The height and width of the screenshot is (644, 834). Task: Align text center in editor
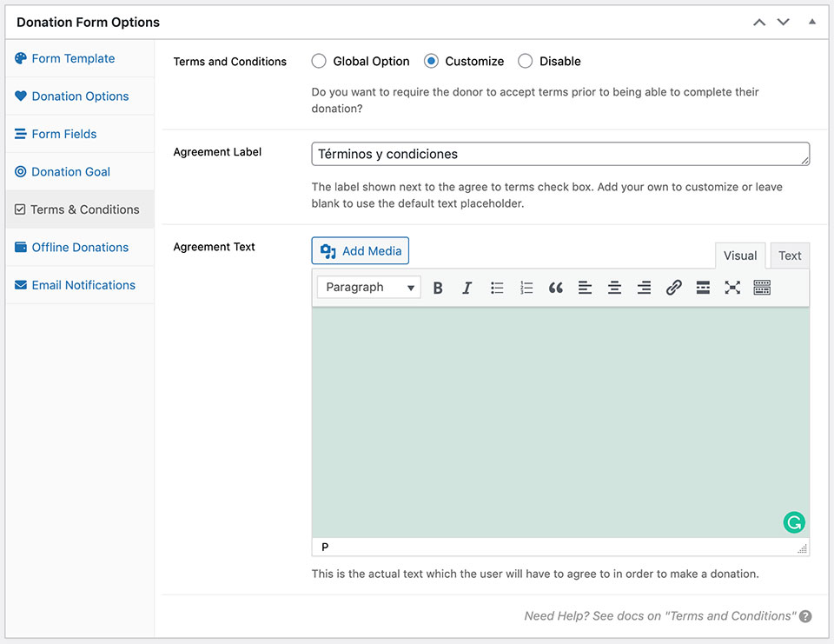(615, 288)
